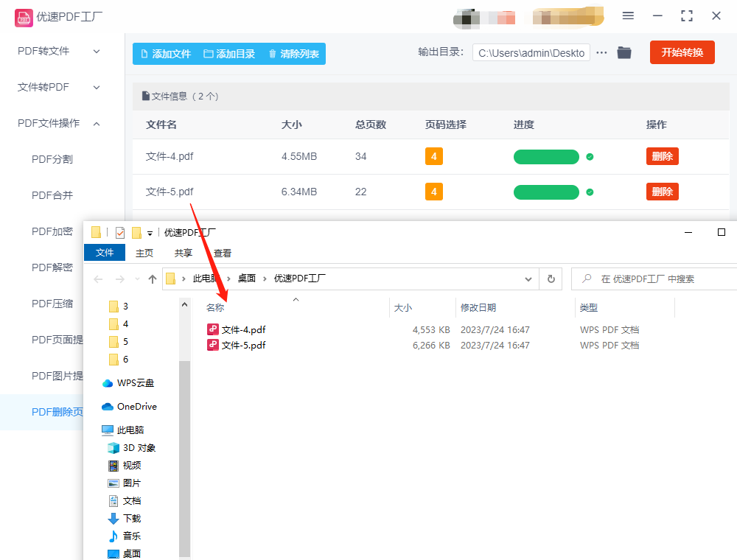
Task: Sort files by 类型 column
Action: pos(588,308)
